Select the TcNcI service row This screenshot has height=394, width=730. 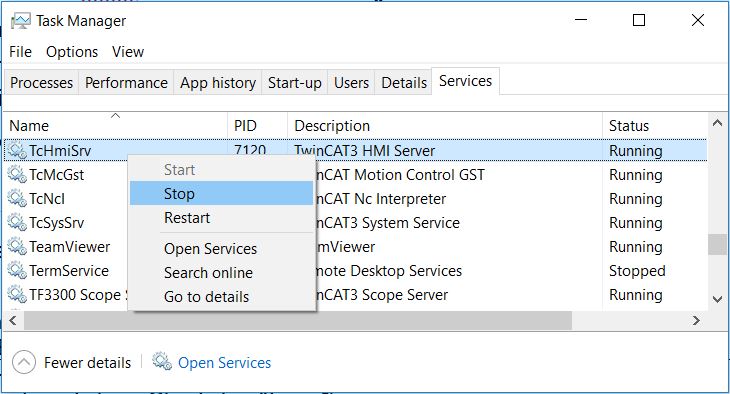[356, 199]
